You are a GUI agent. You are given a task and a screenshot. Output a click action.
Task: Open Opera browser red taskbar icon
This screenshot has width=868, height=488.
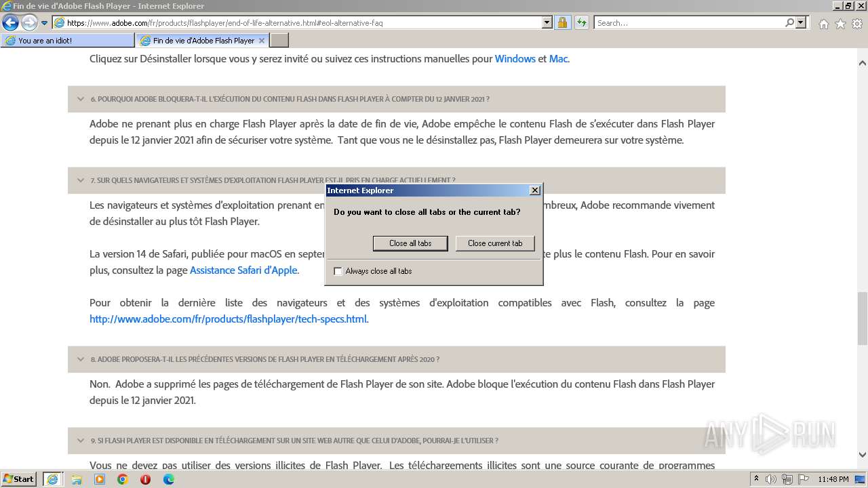tap(146, 479)
